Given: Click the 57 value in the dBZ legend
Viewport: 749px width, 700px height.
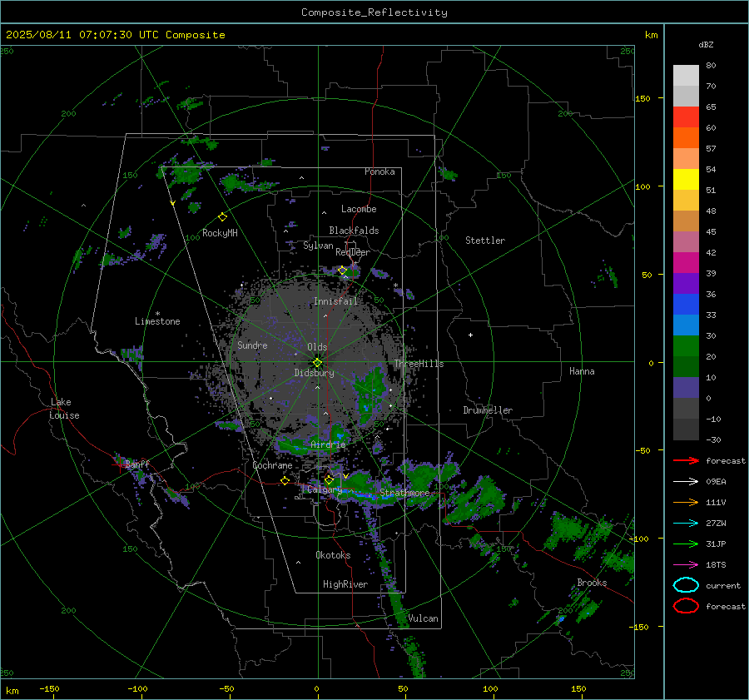Looking at the screenshot, I should point(711,149).
